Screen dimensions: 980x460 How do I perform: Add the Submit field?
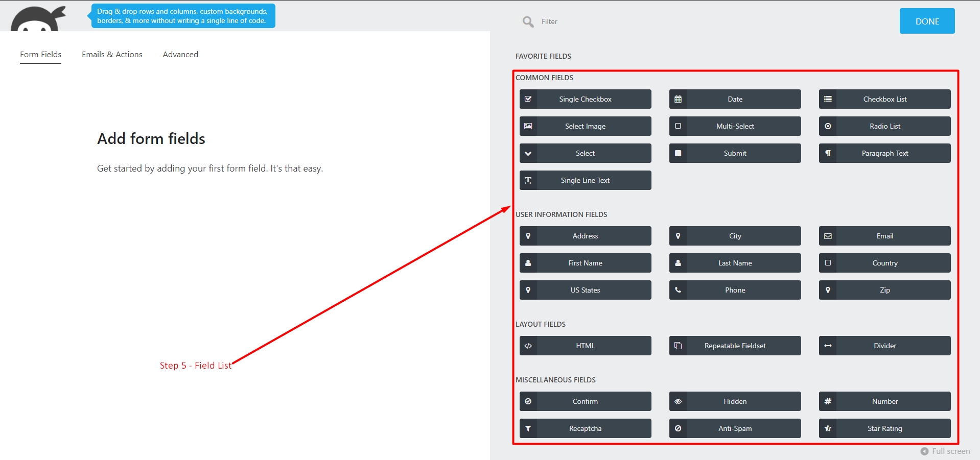coord(735,153)
